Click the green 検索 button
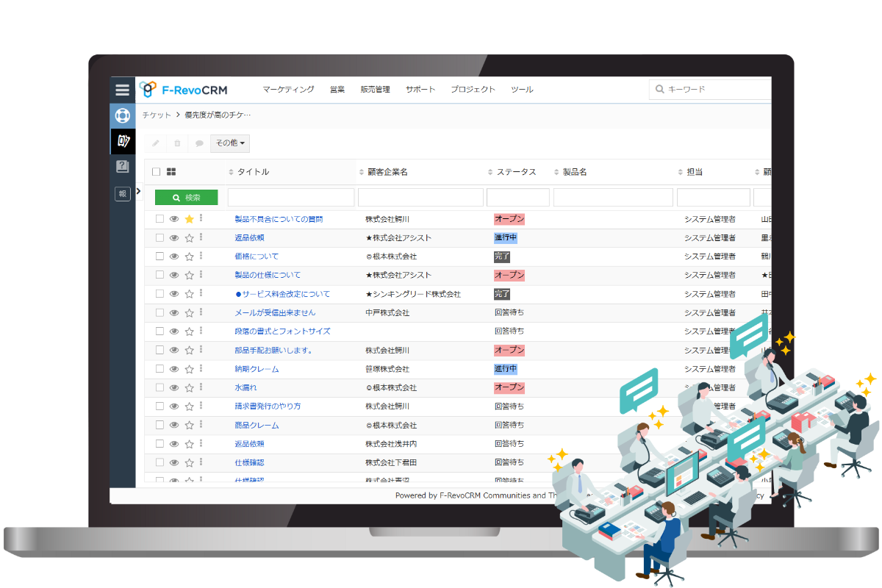Viewport: 882px width, 588px height. (186, 198)
